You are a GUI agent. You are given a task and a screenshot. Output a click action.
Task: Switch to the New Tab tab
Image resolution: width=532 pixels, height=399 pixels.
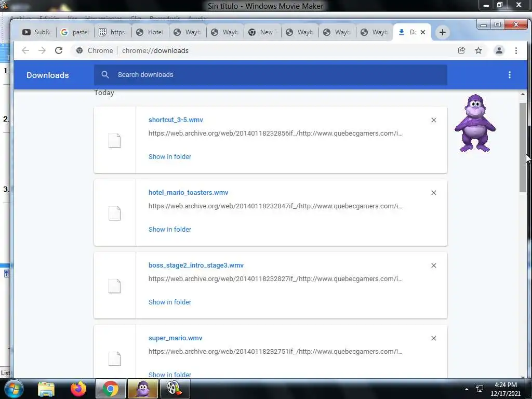point(262,32)
